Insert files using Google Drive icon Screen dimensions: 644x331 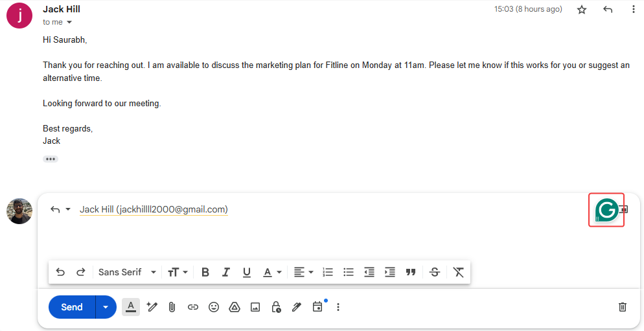click(x=235, y=307)
